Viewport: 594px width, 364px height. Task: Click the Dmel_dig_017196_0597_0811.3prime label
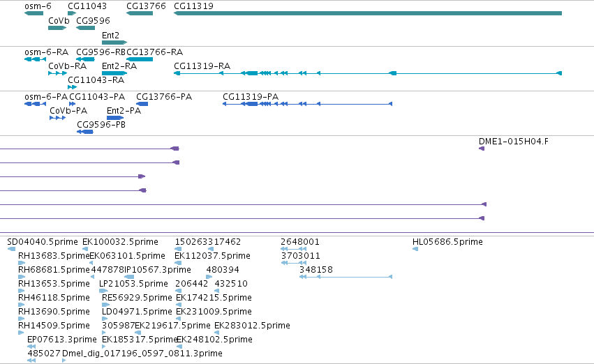(142, 354)
